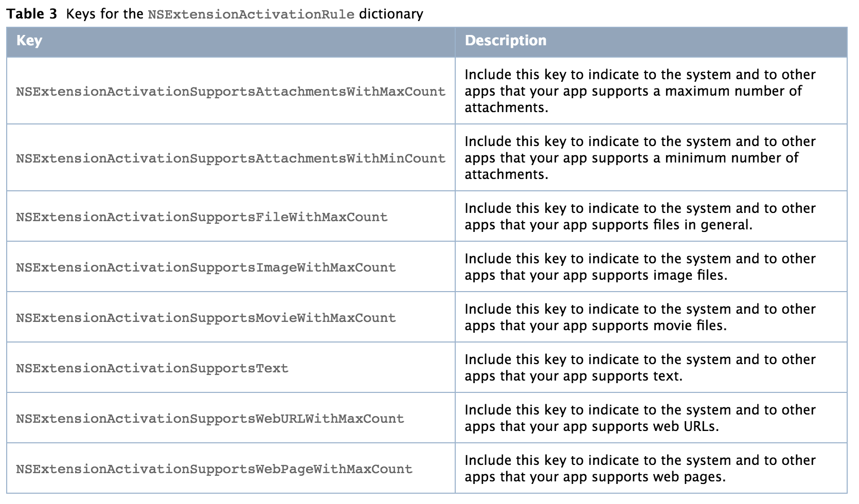Click the "supports image files" description
This screenshot has height=504, width=859.
640,267
